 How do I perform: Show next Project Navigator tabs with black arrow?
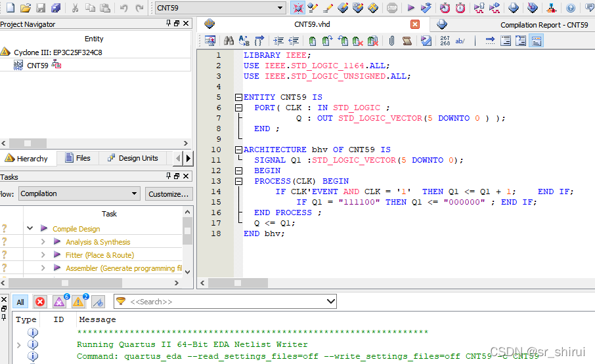(188, 158)
